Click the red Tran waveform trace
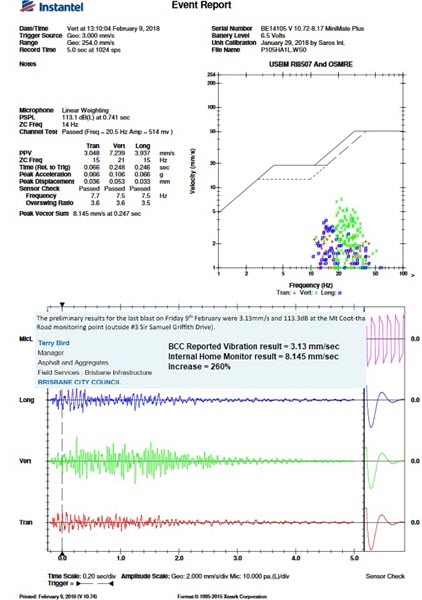The width and height of the screenshot is (422, 600). (x=203, y=522)
